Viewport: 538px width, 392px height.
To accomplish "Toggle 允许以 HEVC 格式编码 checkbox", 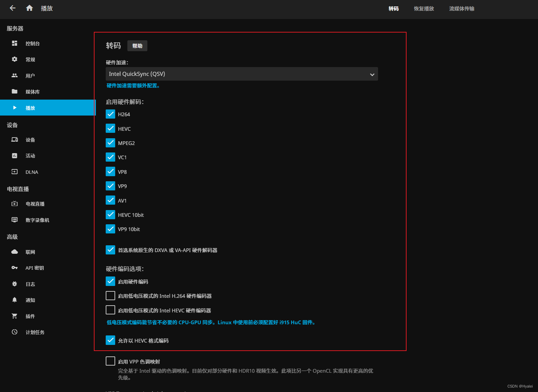I will (x=110, y=340).
